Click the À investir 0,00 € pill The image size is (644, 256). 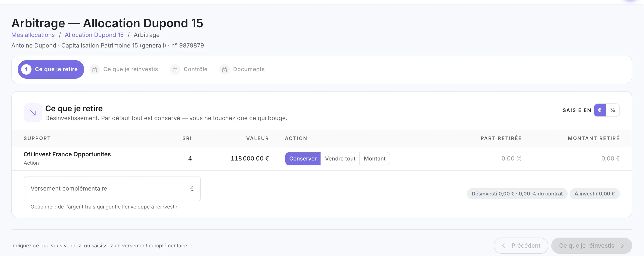595,194
